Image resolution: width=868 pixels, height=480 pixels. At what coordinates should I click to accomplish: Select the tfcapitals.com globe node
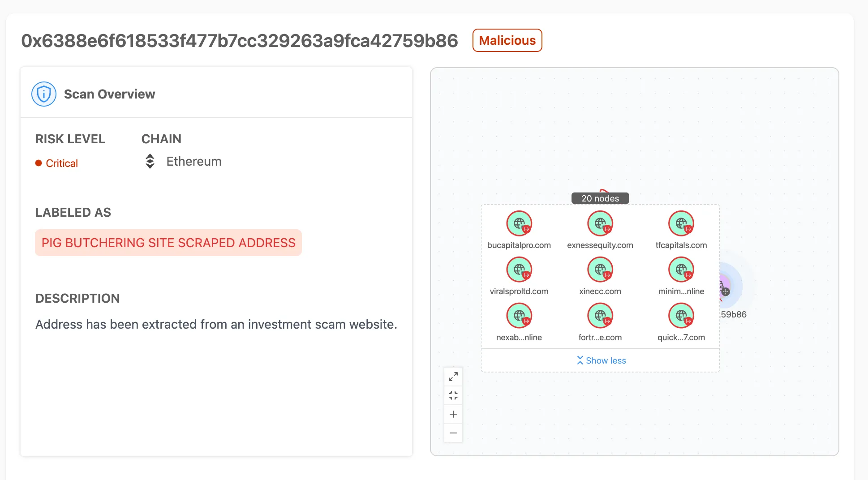click(x=681, y=223)
